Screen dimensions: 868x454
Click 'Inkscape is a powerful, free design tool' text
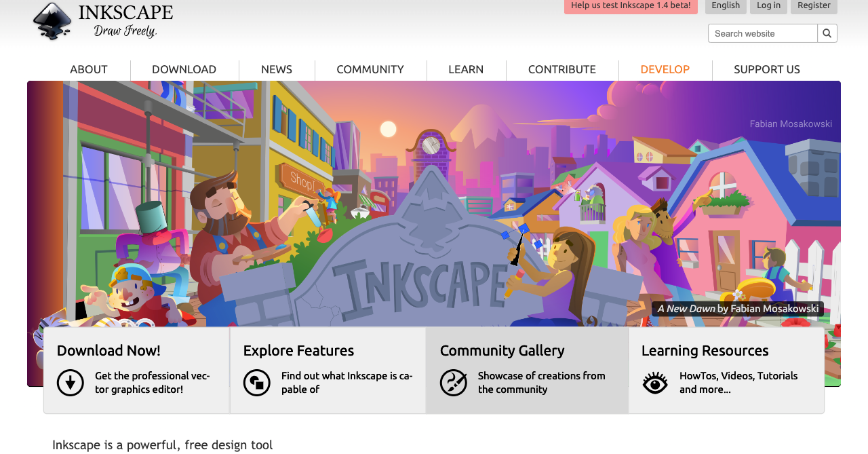pyautogui.click(x=163, y=445)
